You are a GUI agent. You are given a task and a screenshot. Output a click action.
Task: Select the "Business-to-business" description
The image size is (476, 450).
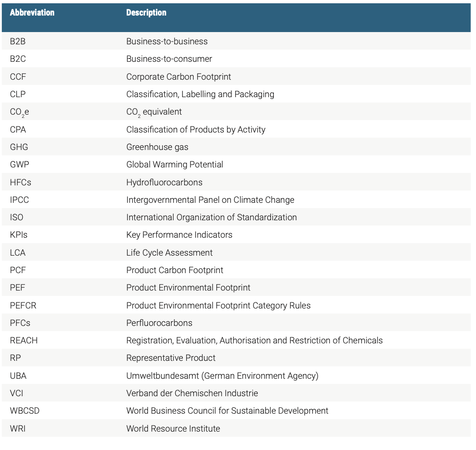[167, 42]
